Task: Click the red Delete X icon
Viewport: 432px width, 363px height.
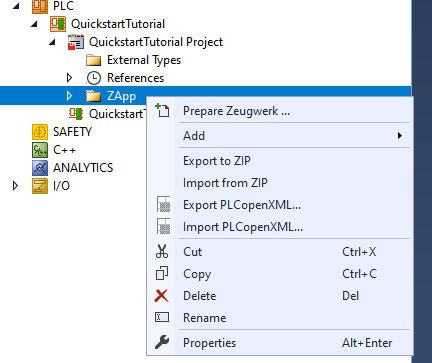Action: 162,296
